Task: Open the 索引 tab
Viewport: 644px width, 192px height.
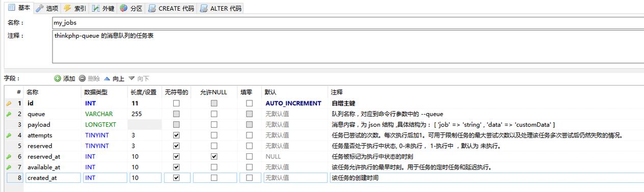Action: pyautogui.click(x=75, y=8)
